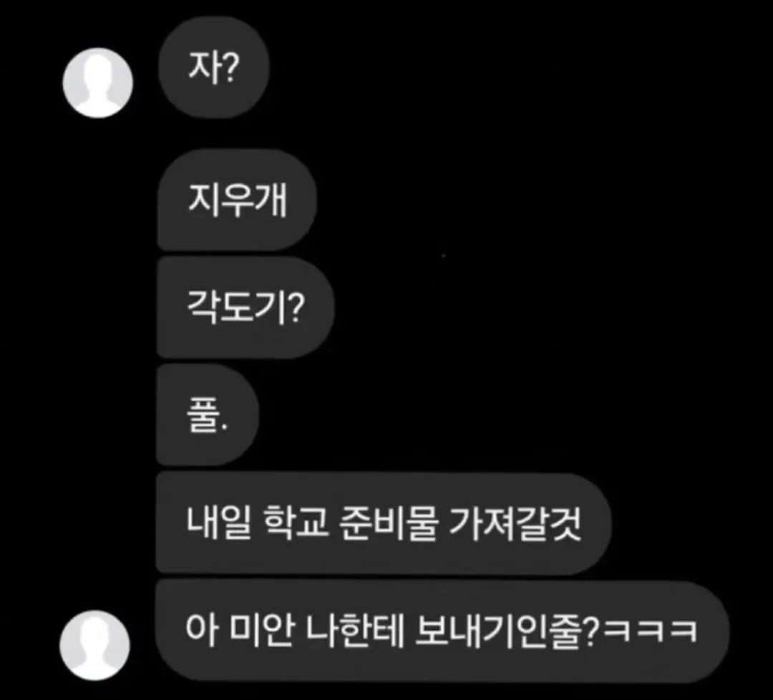Open the profile avatar beside the last message

[x=94, y=646]
